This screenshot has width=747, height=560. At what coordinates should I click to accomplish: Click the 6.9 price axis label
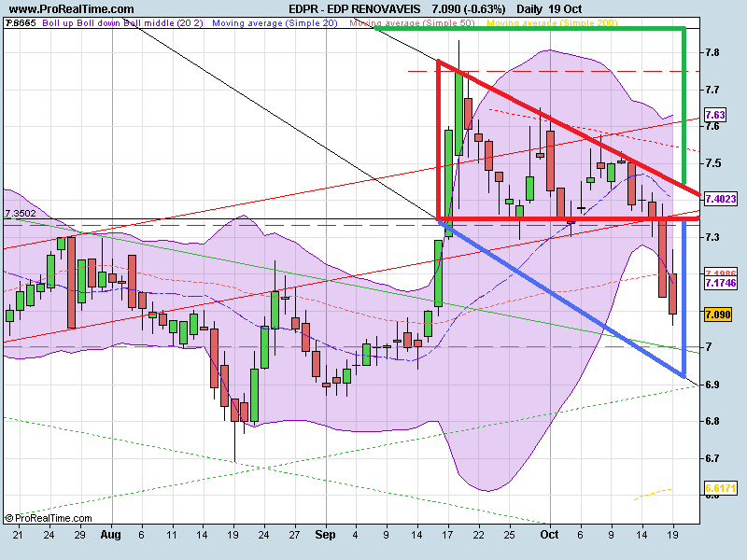pos(712,385)
